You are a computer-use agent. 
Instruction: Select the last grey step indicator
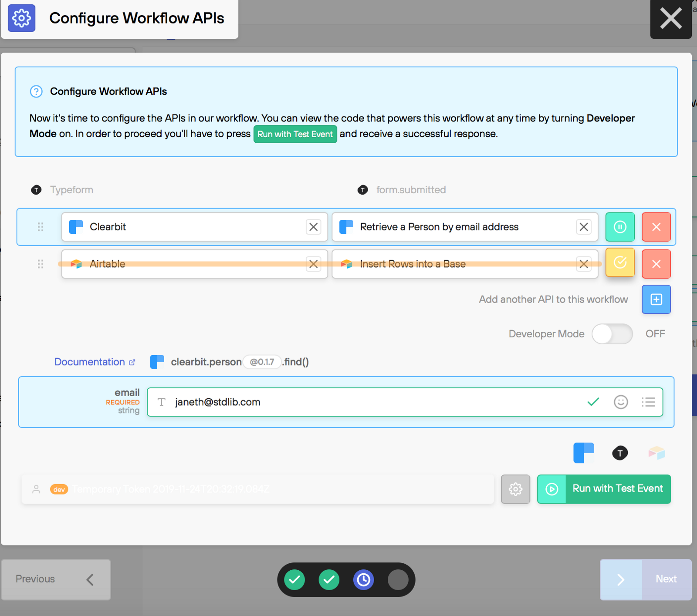tap(398, 579)
